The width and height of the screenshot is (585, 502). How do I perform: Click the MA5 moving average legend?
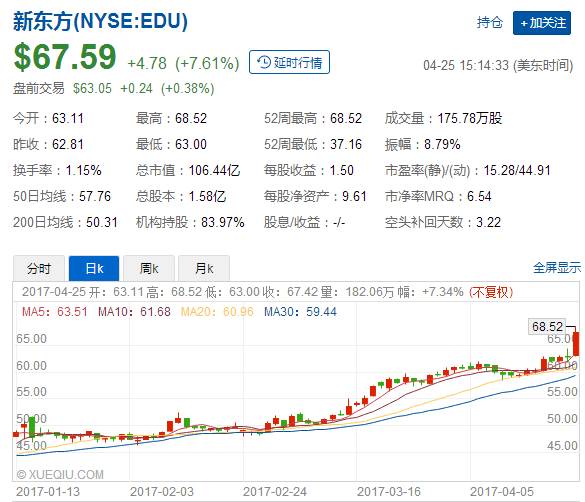click(54, 312)
